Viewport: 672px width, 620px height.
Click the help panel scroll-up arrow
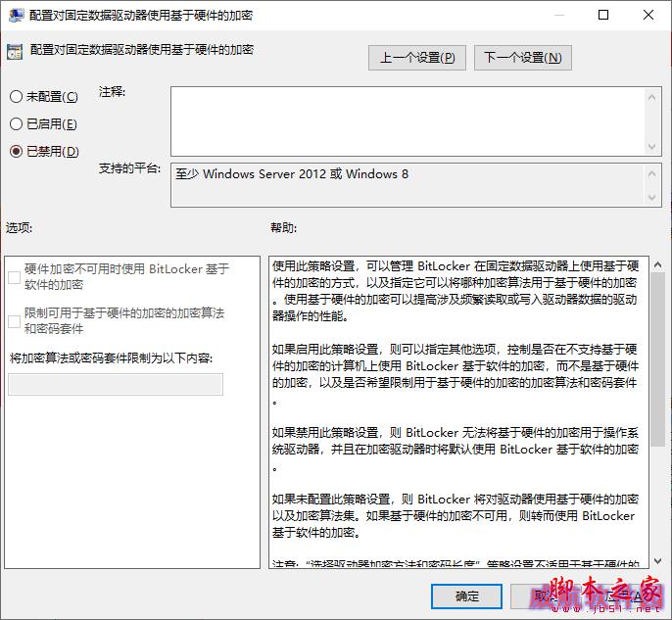click(x=658, y=265)
